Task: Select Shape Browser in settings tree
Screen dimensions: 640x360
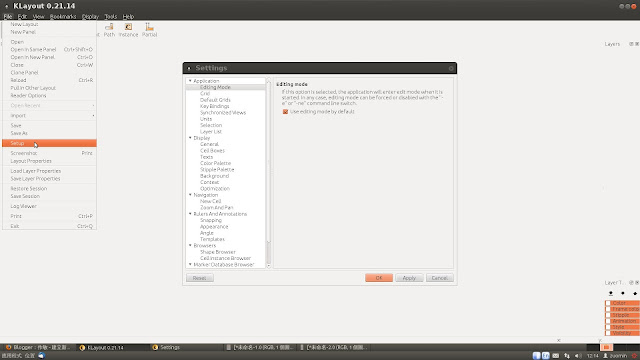Action: click(x=218, y=252)
